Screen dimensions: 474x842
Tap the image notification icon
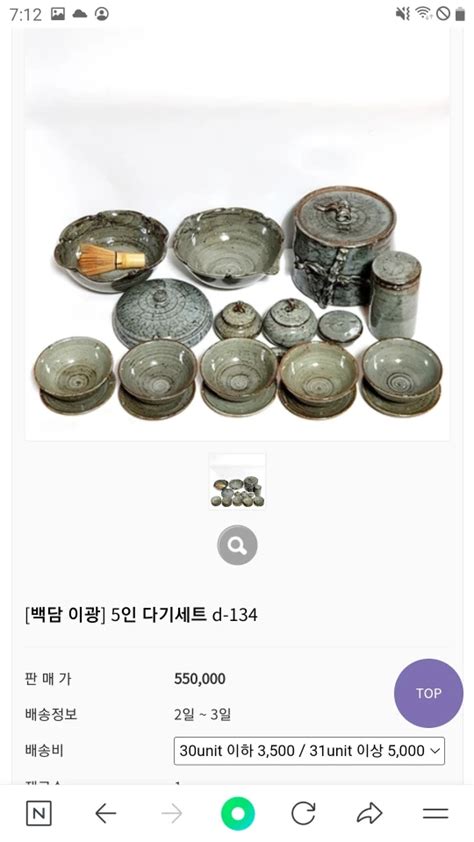pyautogui.click(x=58, y=14)
